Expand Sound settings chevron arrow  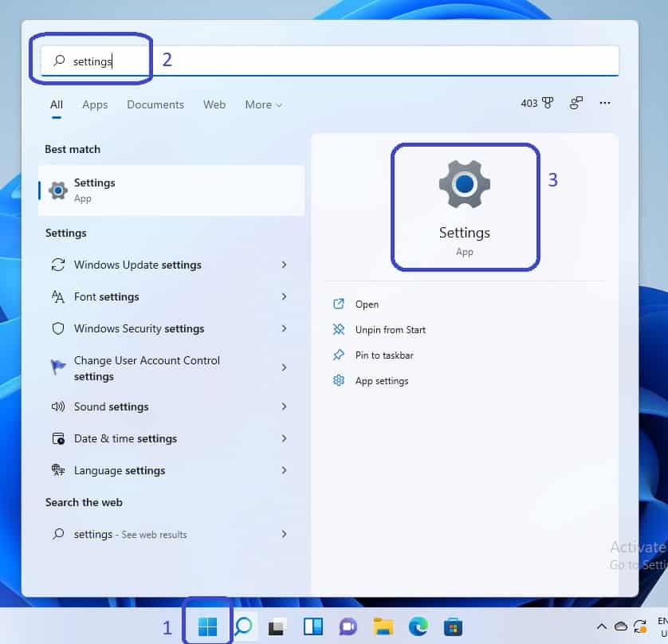coord(284,406)
